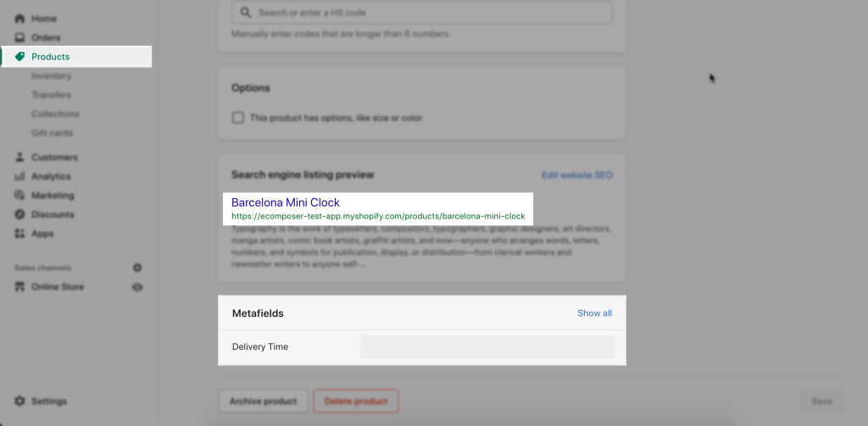
Task: Click the Delete product button
Action: [356, 401]
